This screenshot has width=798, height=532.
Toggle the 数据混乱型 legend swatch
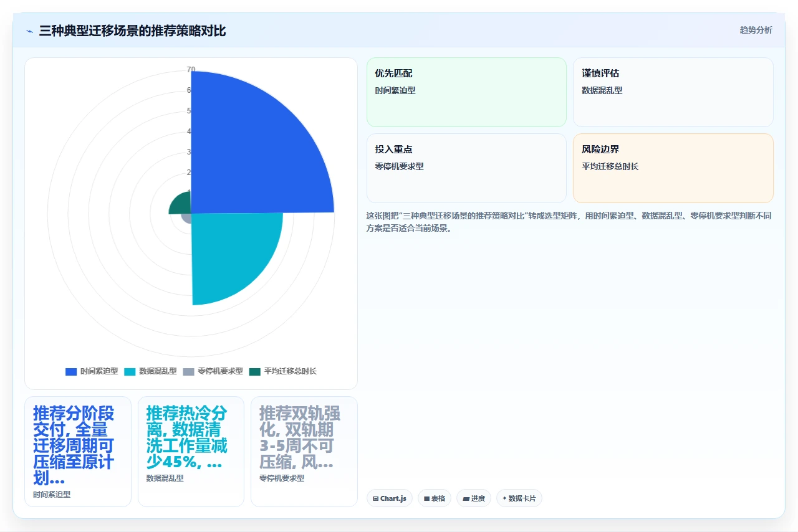coord(130,371)
